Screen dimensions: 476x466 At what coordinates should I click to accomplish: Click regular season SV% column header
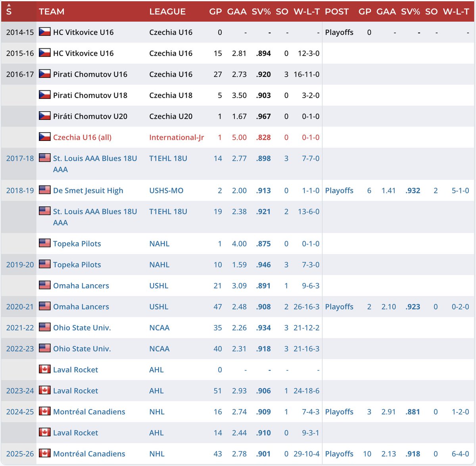click(261, 12)
